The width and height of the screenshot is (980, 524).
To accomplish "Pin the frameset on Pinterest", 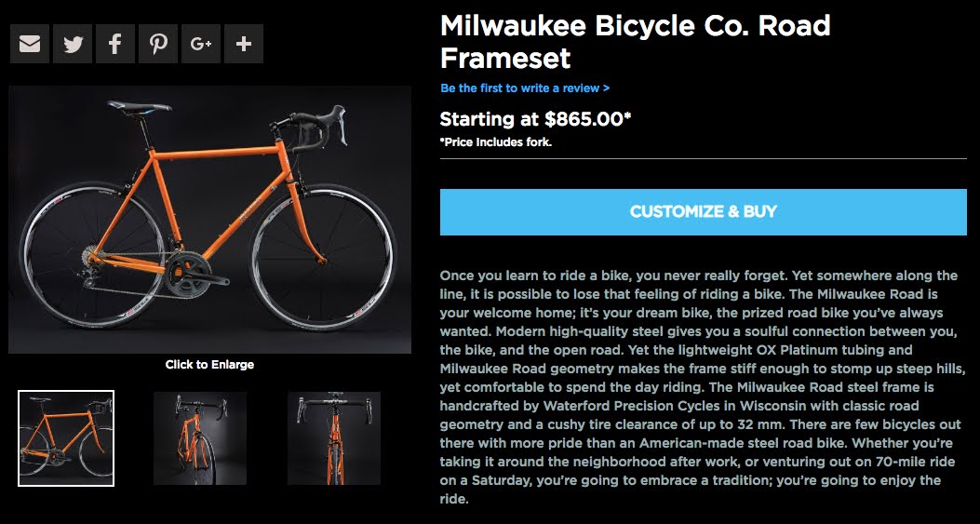I will click(x=158, y=44).
